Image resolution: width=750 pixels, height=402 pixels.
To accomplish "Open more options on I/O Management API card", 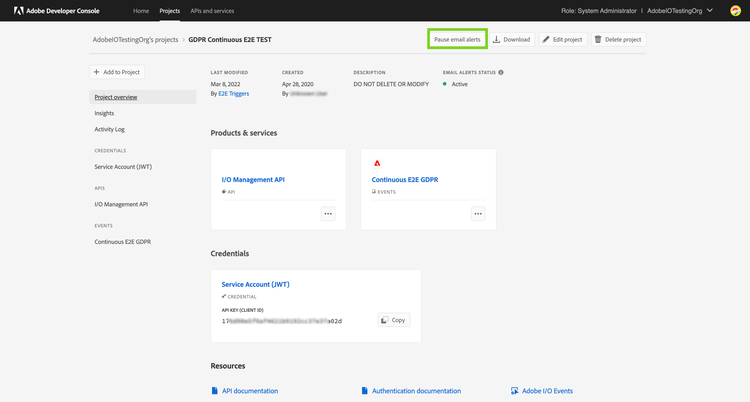I will (328, 213).
